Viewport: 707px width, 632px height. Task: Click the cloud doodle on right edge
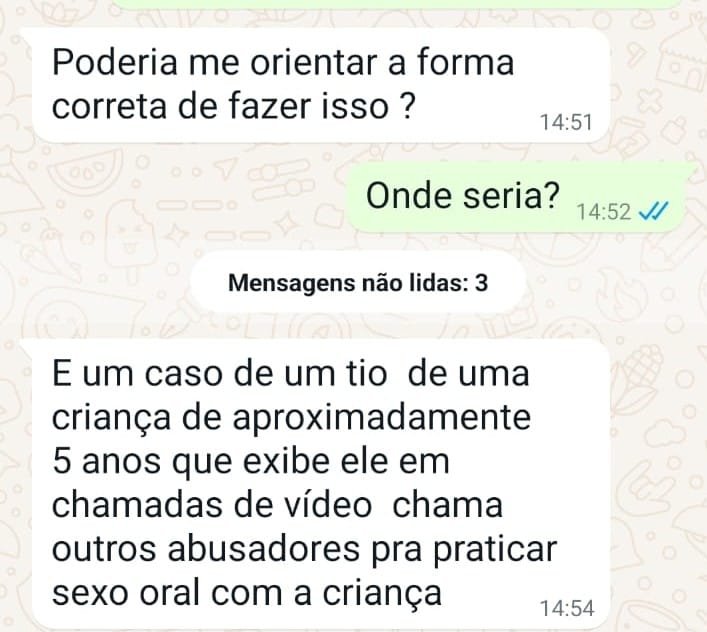(666, 431)
